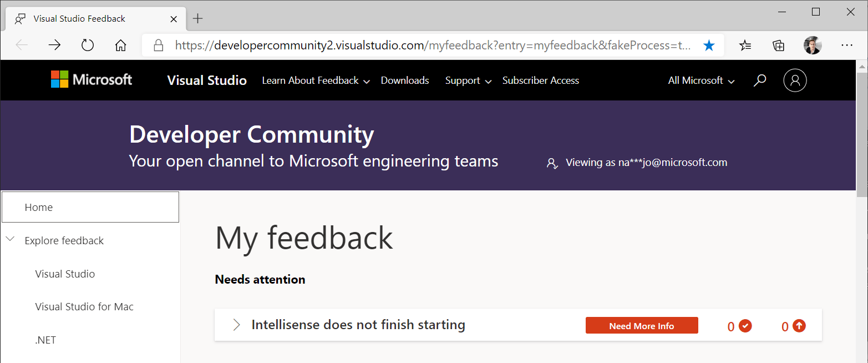The height and width of the screenshot is (363, 868).
Task: Add the page to favorites with the star
Action: (x=709, y=45)
